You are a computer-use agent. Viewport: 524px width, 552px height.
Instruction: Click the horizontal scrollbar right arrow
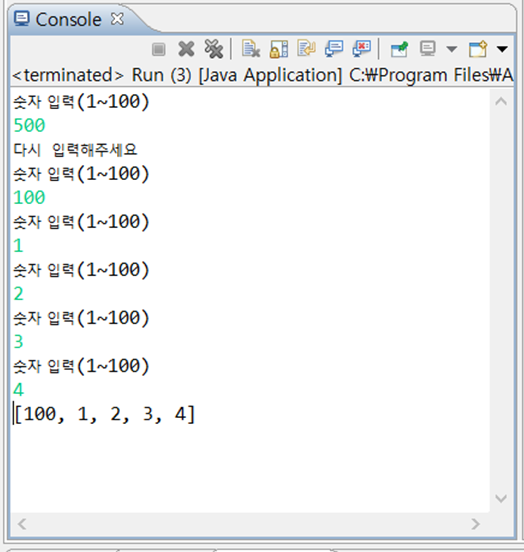[475, 524]
